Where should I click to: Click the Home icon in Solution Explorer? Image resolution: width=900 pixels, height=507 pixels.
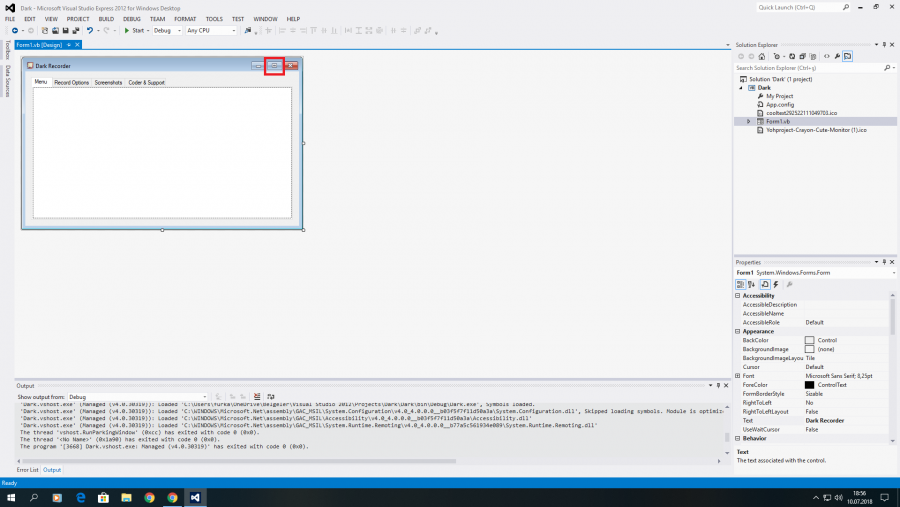click(762, 56)
